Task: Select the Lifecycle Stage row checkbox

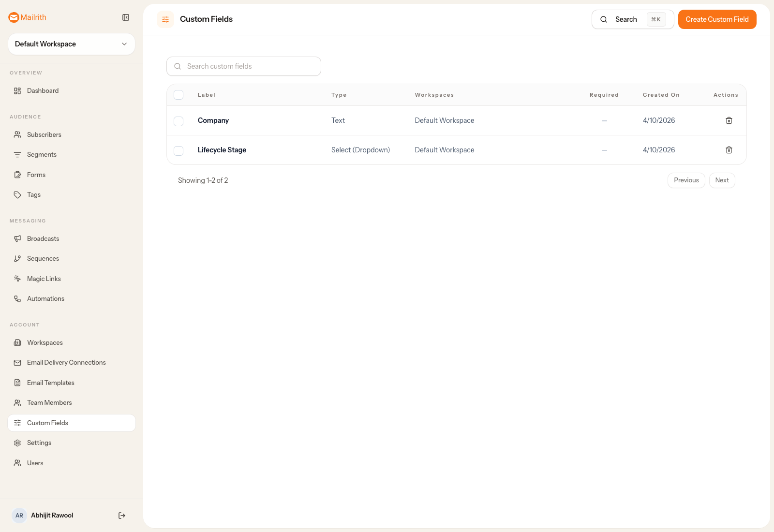Action: [179, 150]
